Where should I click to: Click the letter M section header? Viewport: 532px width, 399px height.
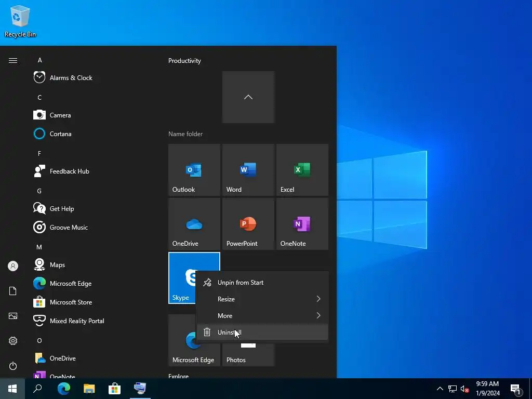pyautogui.click(x=39, y=247)
